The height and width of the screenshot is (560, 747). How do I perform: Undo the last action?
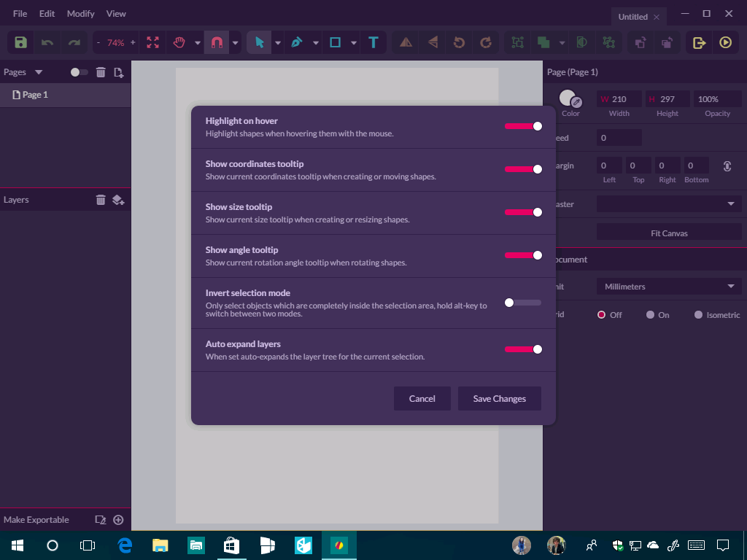[47, 42]
